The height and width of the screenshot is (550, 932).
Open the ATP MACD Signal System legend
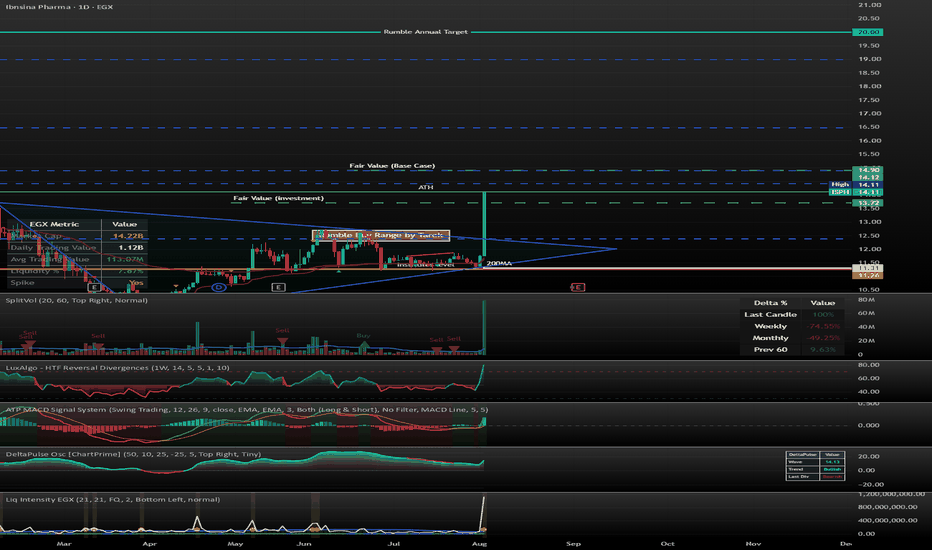point(247,410)
